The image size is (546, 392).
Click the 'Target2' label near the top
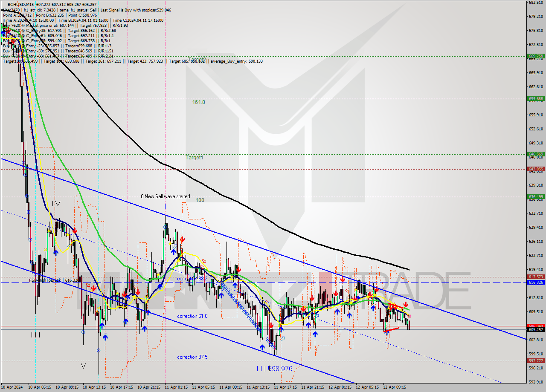(197, 60)
